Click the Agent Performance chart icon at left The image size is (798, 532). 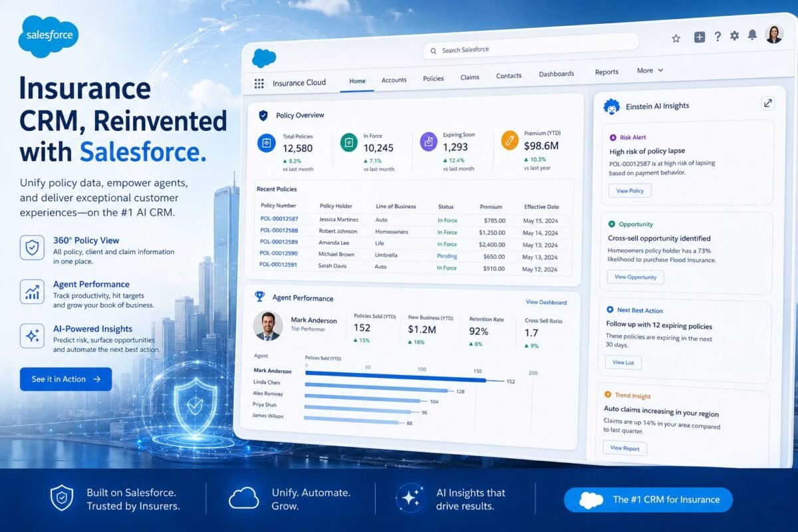tap(33, 291)
